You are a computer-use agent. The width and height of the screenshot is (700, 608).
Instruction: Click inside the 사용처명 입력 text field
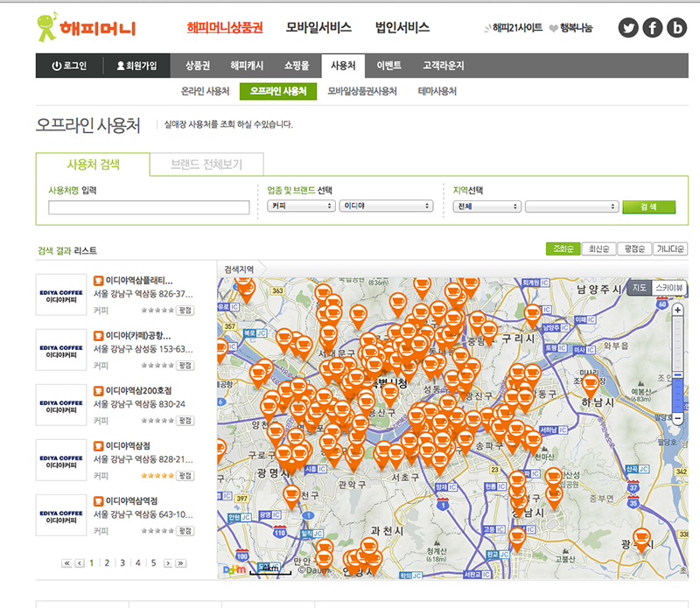pos(149,207)
